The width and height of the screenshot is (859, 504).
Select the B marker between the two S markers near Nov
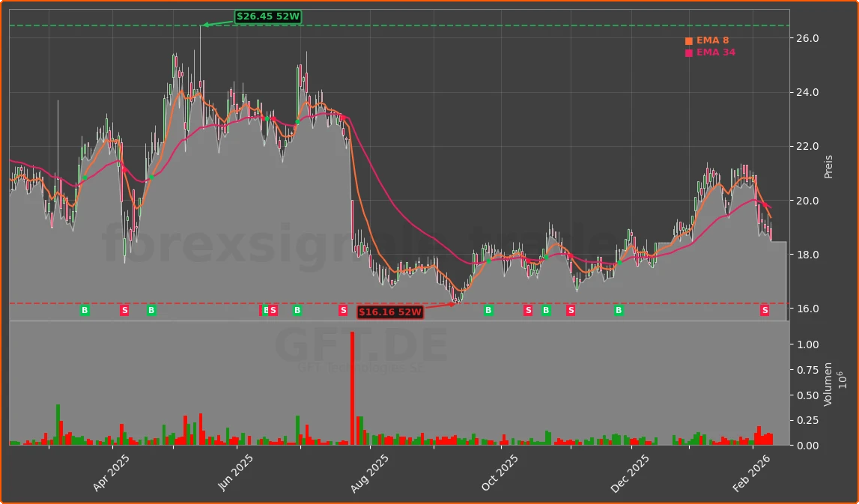(545, 310)
